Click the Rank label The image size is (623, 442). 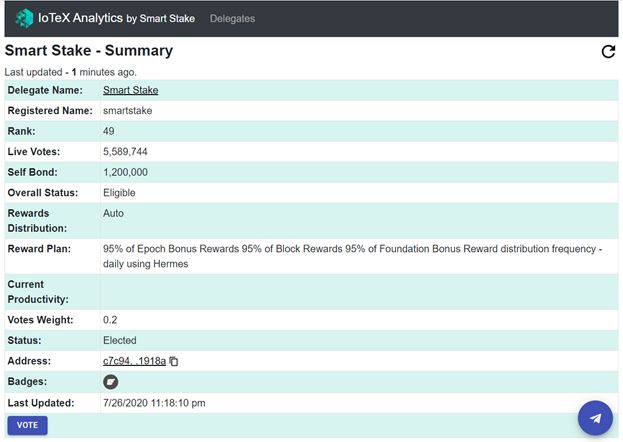coord(21,131)
